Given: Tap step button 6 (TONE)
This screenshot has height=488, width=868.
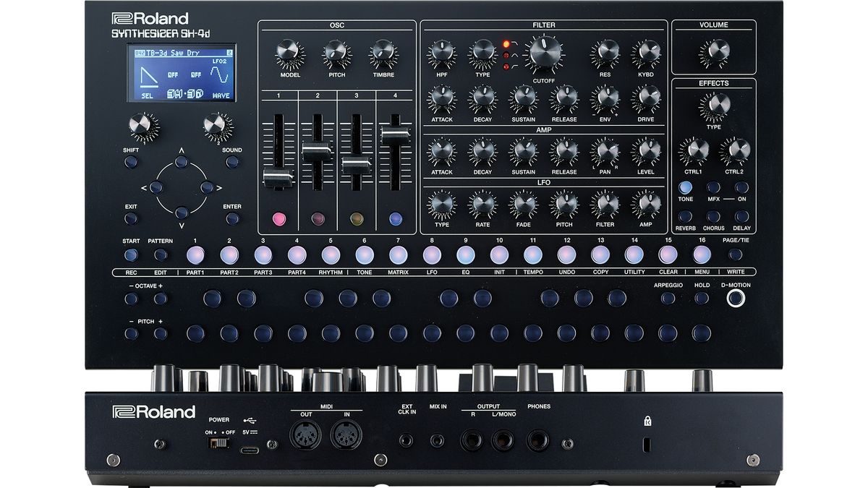Looking at the screenshot, I should pyautogui.click(x=365, y=254).
